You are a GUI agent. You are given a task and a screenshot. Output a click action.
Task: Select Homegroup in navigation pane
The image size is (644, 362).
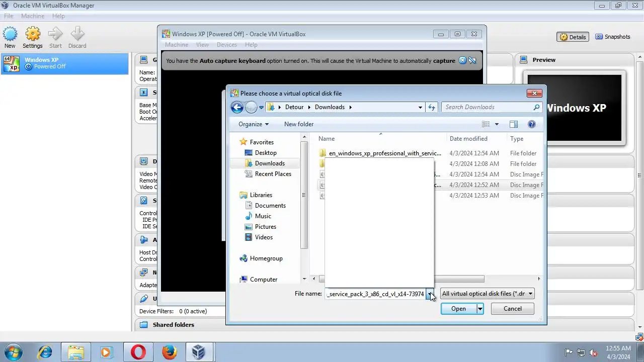(x=266, y=258)
